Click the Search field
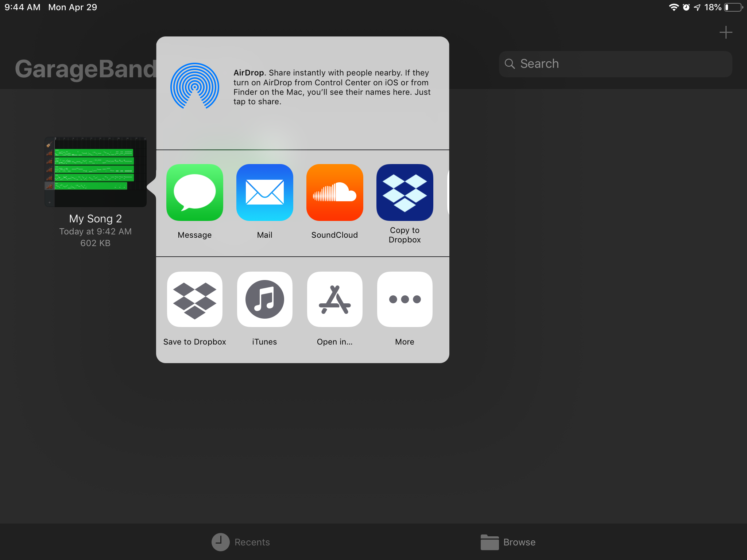The width and height of the screenshot is (747, 560). click(615, 64)
